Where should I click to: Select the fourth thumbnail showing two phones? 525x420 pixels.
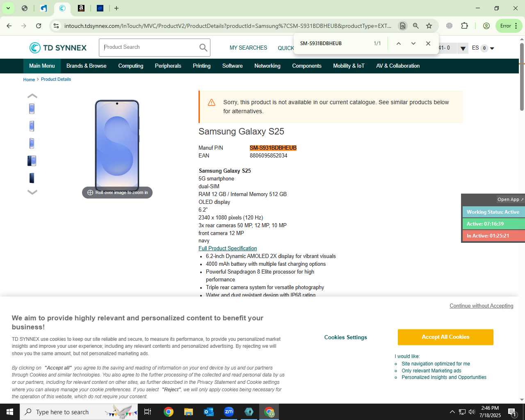click(x=32, y=161)
